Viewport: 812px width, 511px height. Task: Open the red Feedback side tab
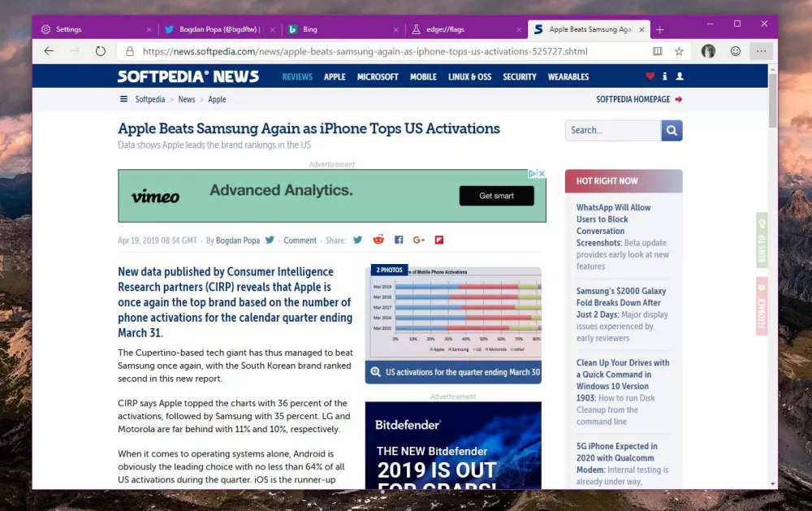point(762,306)
